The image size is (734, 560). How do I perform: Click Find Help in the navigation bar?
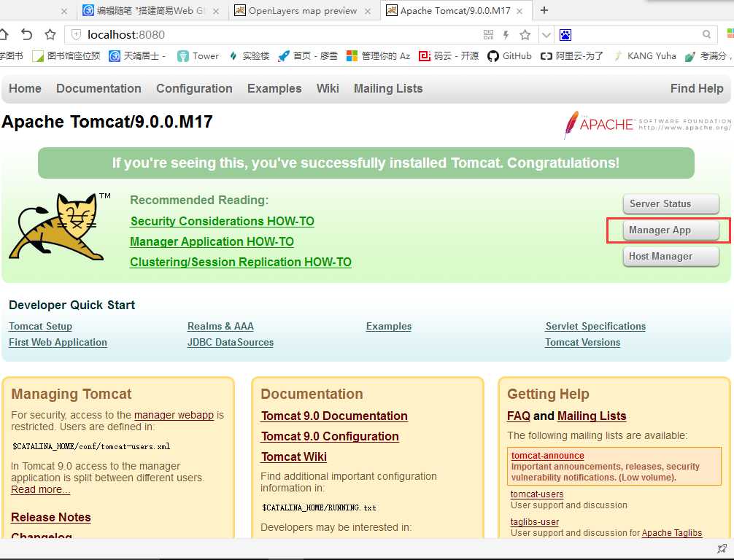point(697,88)
